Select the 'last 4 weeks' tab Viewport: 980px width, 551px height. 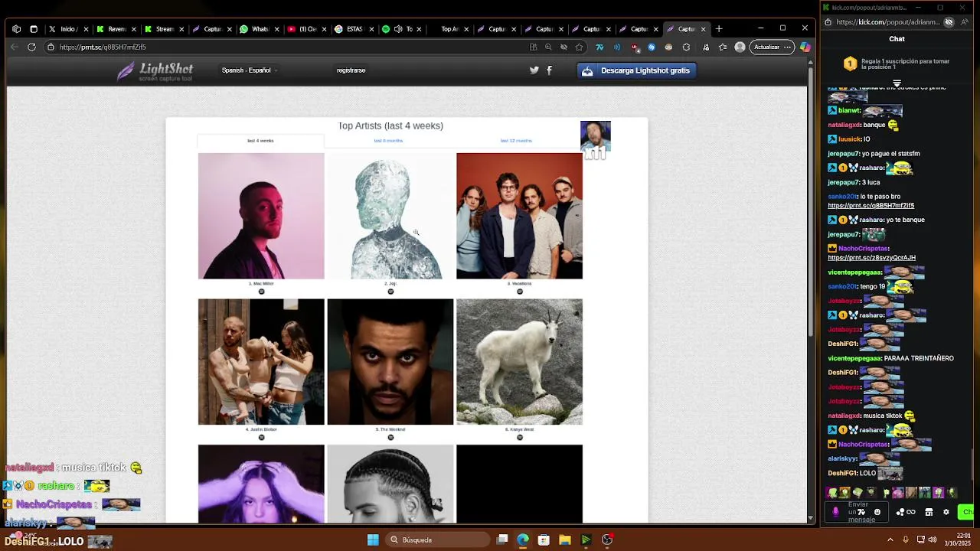260,141
